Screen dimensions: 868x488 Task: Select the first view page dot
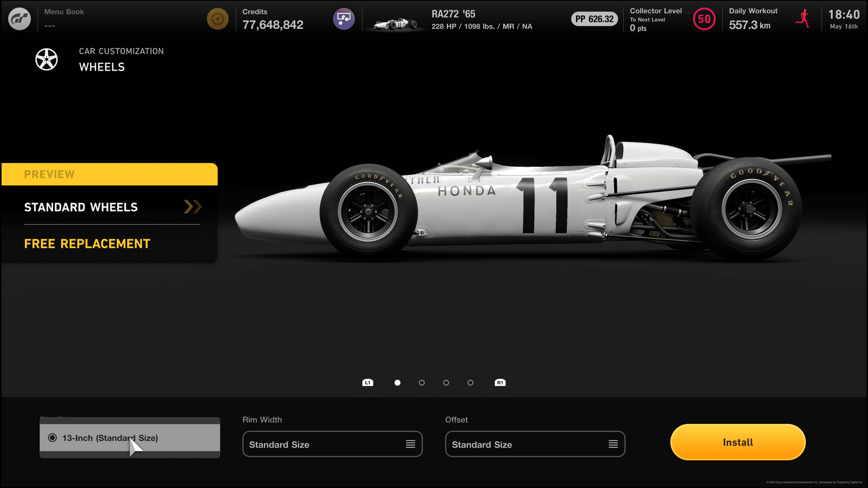click(398, 382)
